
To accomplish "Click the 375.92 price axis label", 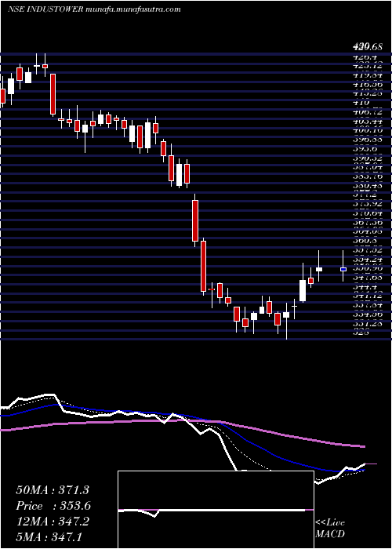I will (x=368, y=204).
